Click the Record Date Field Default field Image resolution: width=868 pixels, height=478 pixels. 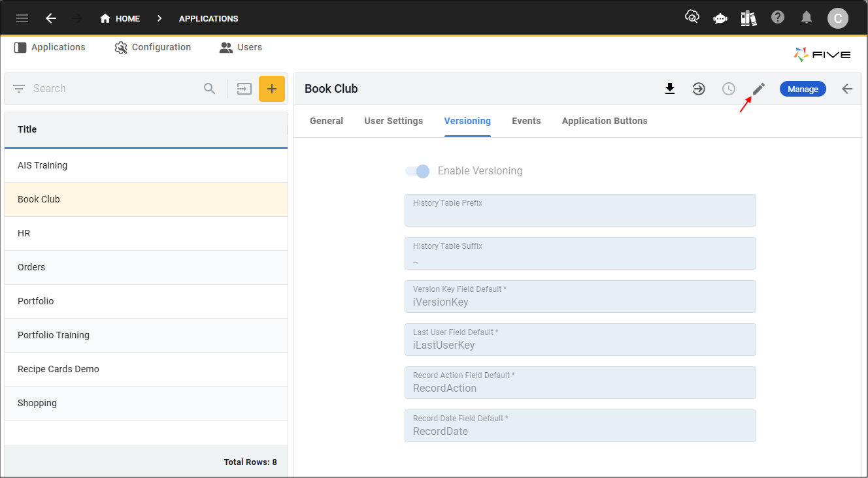point(580,426)
